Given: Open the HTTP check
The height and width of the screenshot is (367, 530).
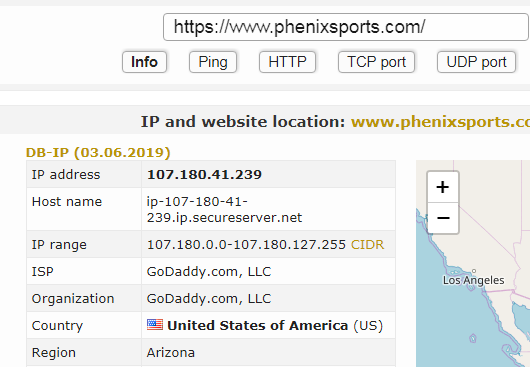Looking at the screenshot, I should [x=287, y=62].
